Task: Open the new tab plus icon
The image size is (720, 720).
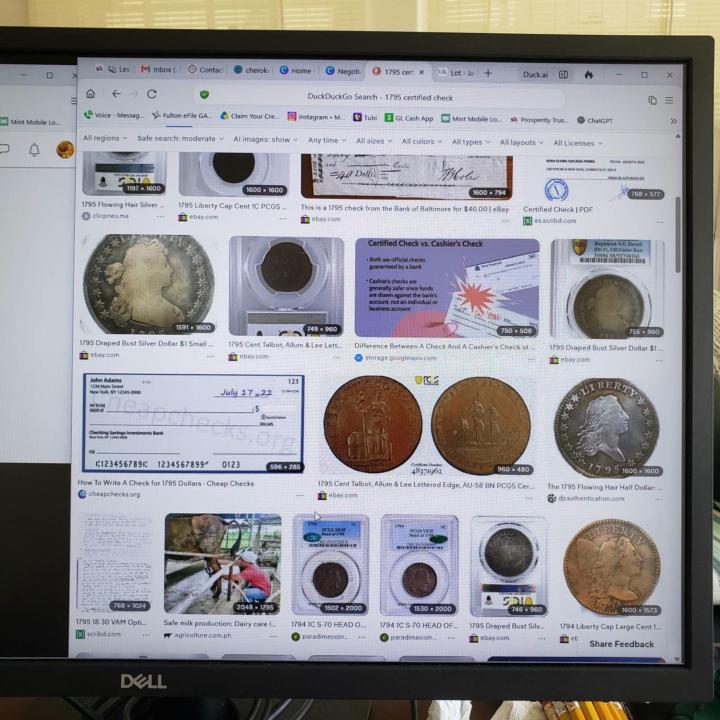Action: (x=488, y=73)
